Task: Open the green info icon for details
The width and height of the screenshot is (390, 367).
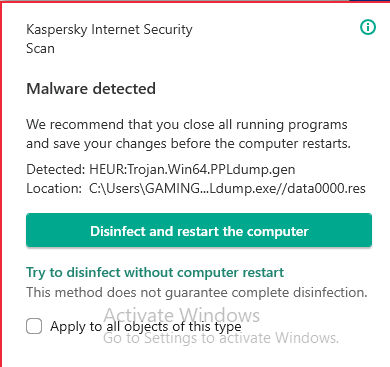Action: point(368,27)
